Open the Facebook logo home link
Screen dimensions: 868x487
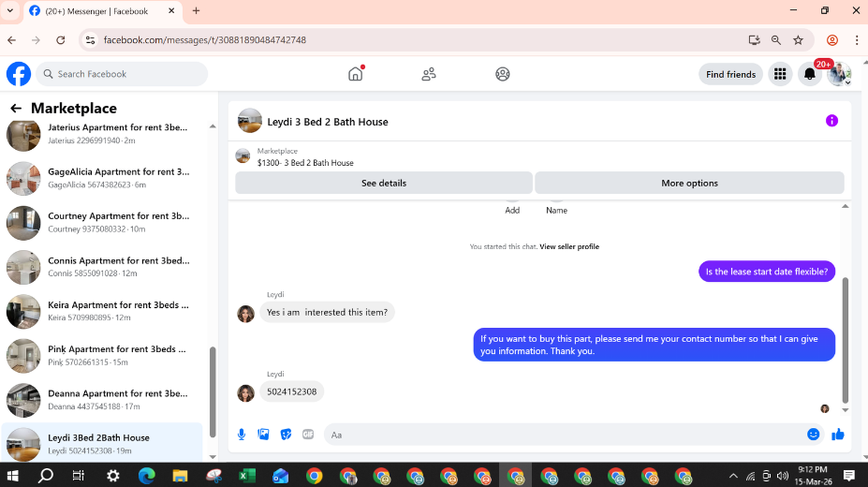click(x=19, y=74)
